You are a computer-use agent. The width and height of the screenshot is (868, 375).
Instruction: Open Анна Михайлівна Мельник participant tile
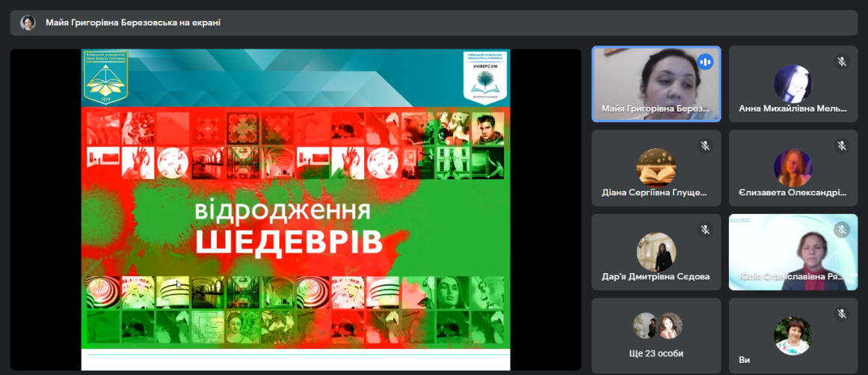(x=793, y=84)
